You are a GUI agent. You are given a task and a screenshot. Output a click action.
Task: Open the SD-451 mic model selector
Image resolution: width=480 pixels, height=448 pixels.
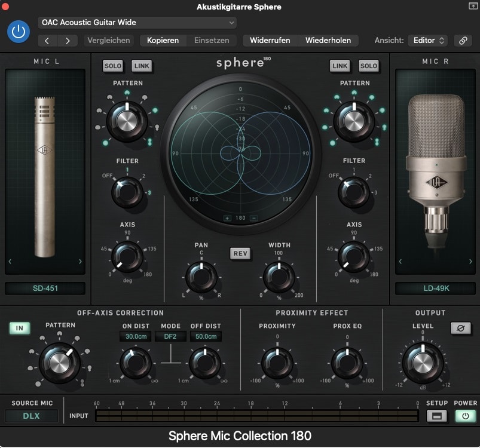coord(45,289)
